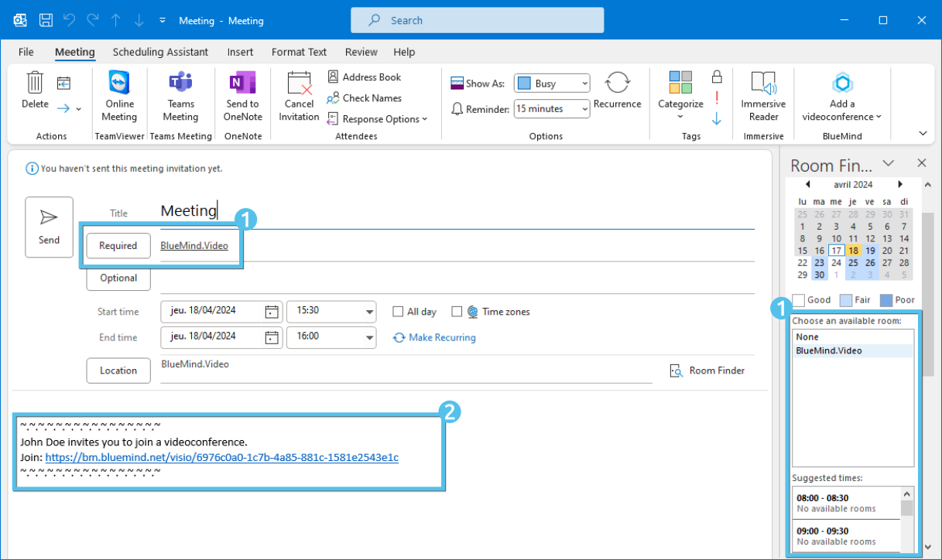Viewport: 942px width, 560px height.
Task: Open the Format Text tab
Action: click(299, 52)
